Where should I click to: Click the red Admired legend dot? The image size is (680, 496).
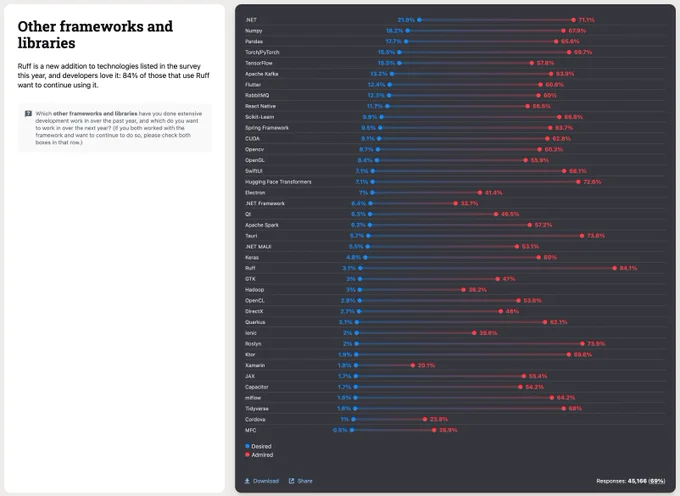[x=247, y=455]
